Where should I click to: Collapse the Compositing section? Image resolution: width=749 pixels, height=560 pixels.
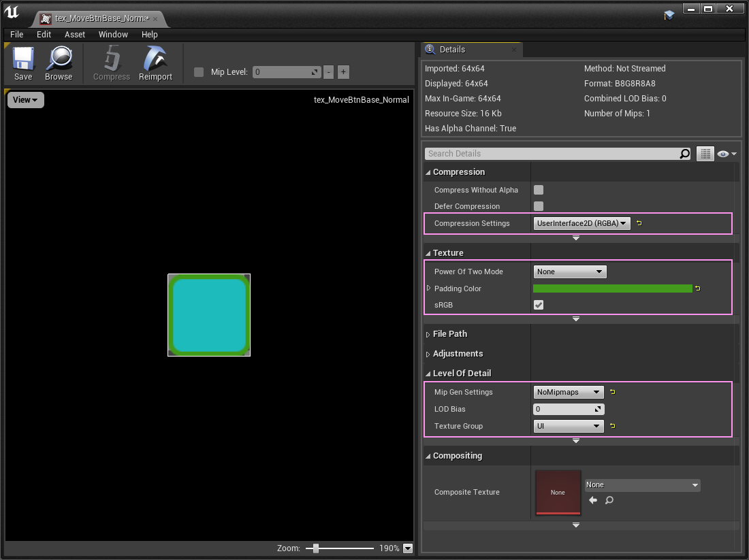pos(428,456)
